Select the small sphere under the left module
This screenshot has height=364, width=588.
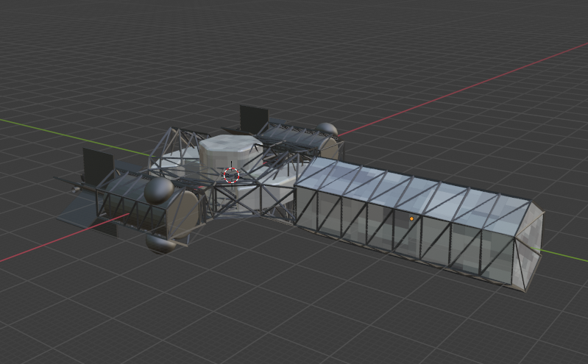(x=160, y=244)
